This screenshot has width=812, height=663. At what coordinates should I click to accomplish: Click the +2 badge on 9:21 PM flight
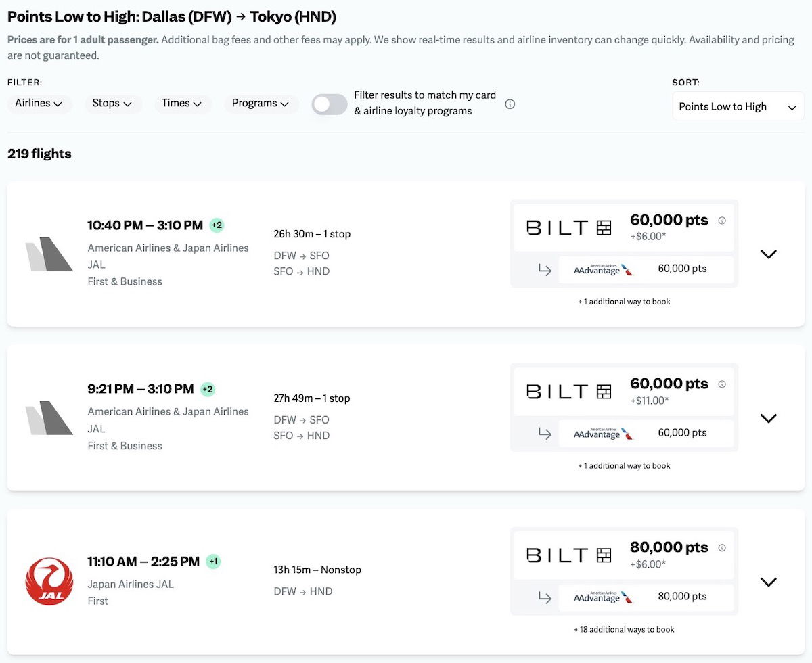[208, 389]
